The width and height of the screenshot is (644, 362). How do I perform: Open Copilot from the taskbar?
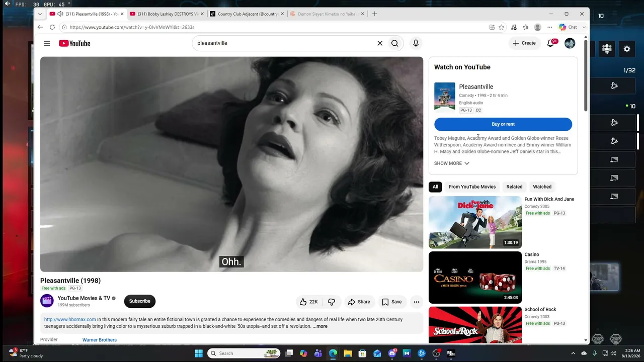point(303,353)
